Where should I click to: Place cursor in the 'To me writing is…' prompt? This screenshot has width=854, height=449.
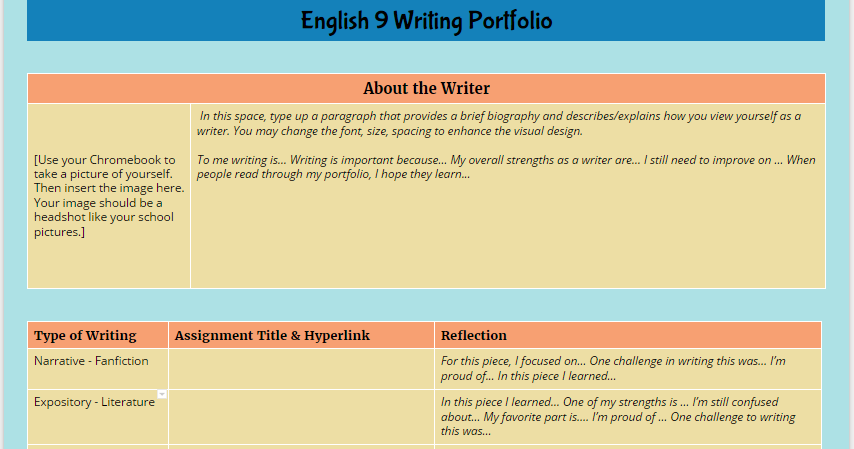coord(506,167)
